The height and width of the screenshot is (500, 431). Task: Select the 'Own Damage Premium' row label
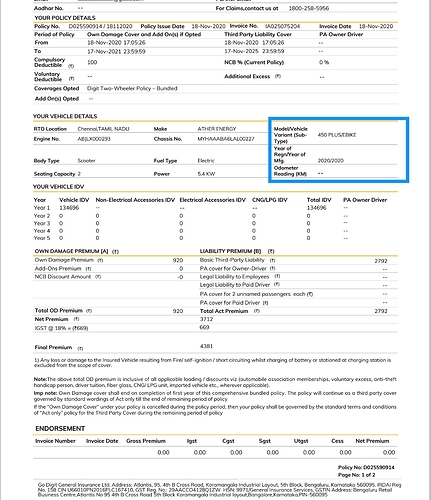click(x=64, y=260)
